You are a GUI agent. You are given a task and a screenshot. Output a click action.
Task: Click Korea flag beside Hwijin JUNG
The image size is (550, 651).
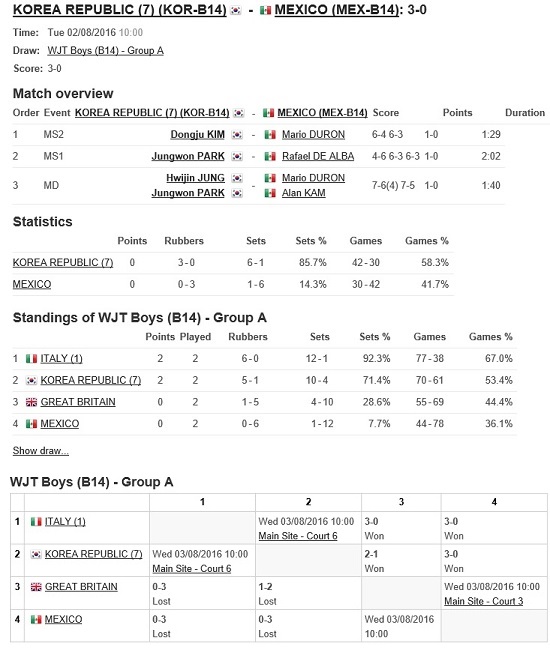click(237, 178)
